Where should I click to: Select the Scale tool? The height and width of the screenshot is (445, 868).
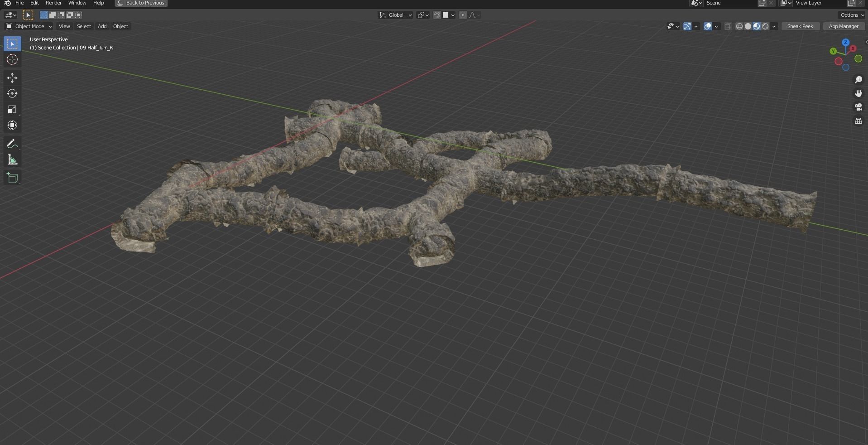pos(12,109)
